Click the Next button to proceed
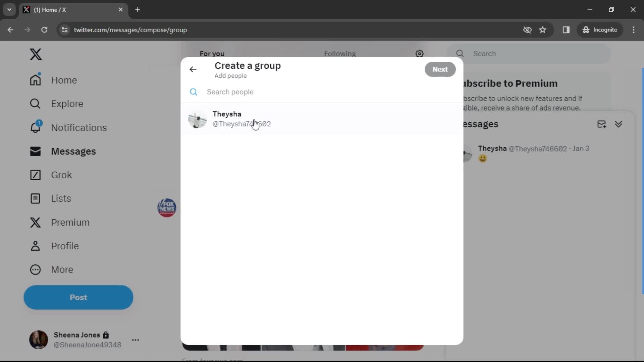 440,69
